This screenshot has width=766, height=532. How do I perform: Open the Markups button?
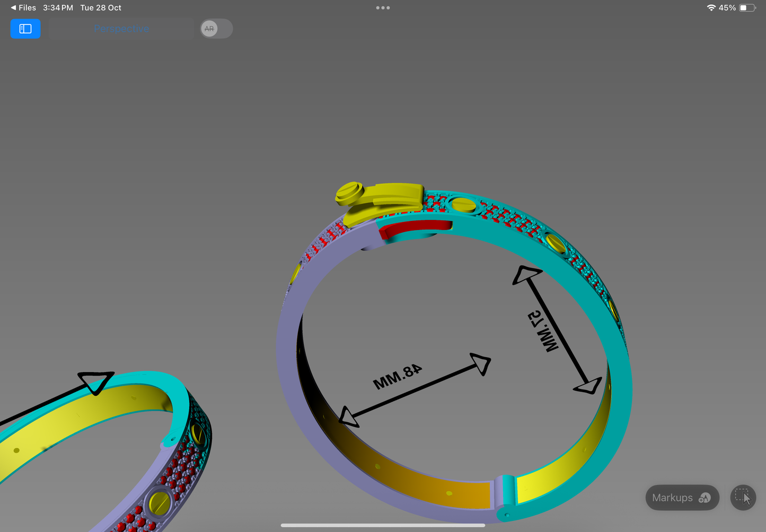[x=682, y=498]
